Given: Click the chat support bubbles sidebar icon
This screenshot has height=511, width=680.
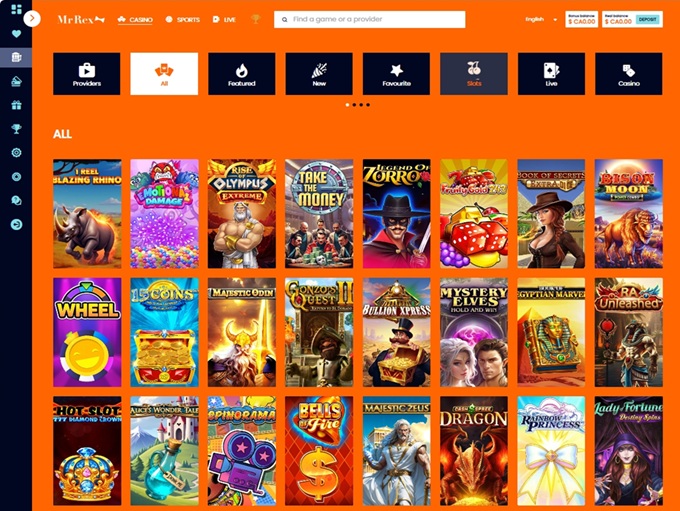Looking at the screenshot, I should pyautogui.click(x=16, y=200).
